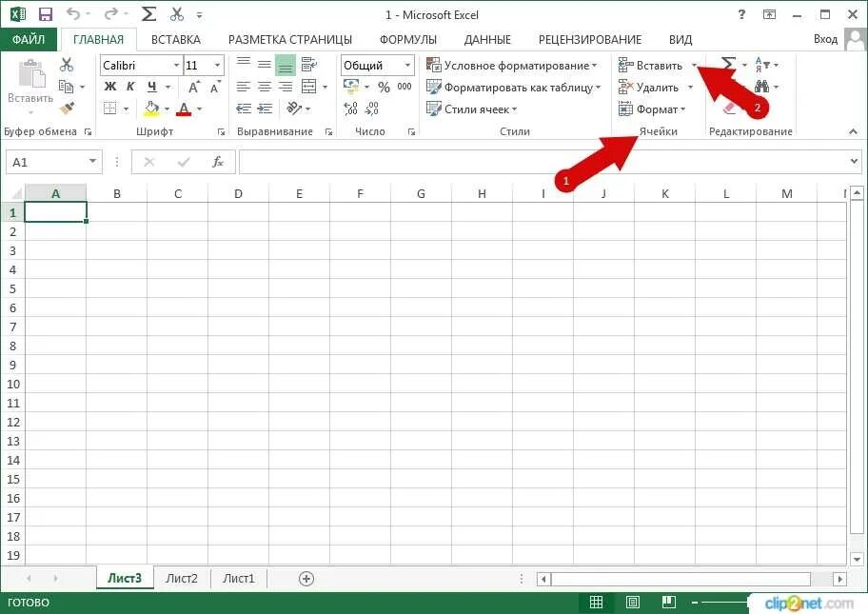Viewport: 868px width, 614px height.
Task: Click the insert function fx button
Action: click(x=218, y=162)
